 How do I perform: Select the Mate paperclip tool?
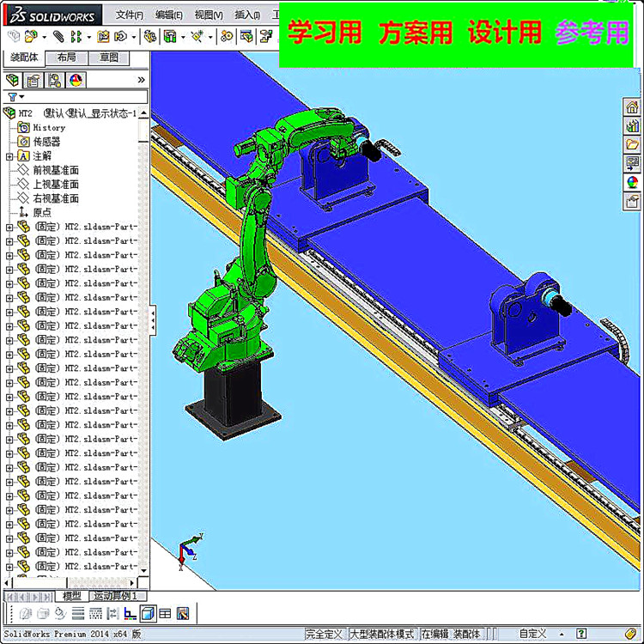pos(58,37)
